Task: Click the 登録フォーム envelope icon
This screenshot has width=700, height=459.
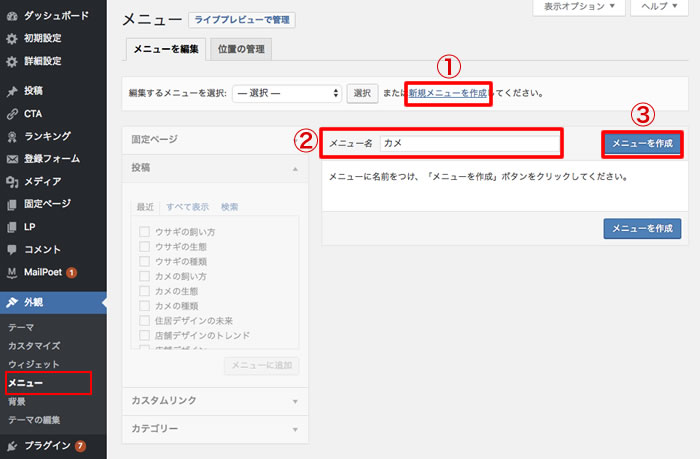Action: click(11, 159)
